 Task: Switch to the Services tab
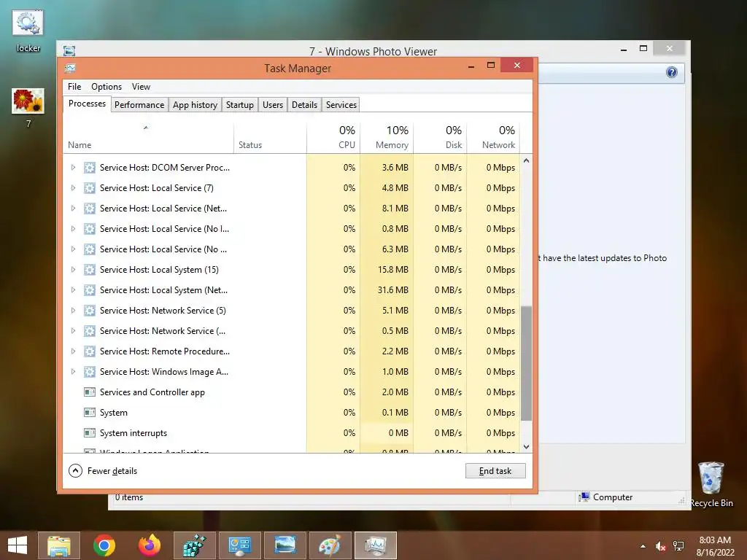click(341, 105)
